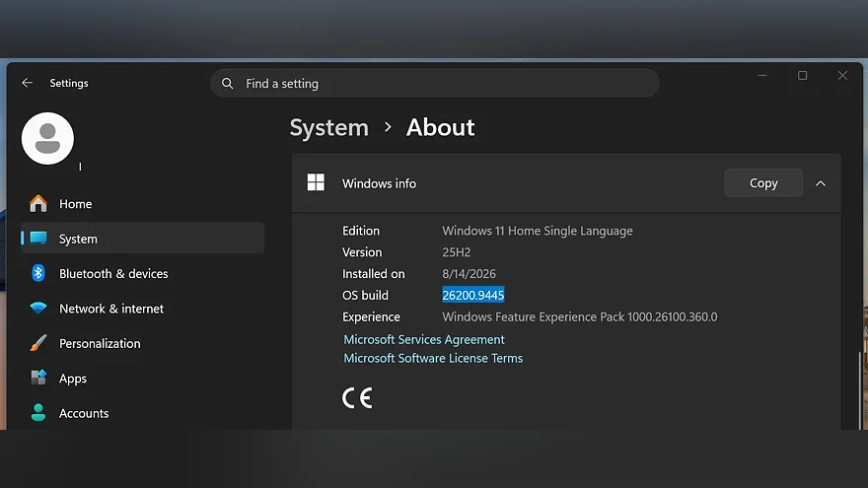The height and width of the screenshot is (488, 868).
Task: Click the Bluetooth icon
Action: pyautogui.click(x=38, y=273)
